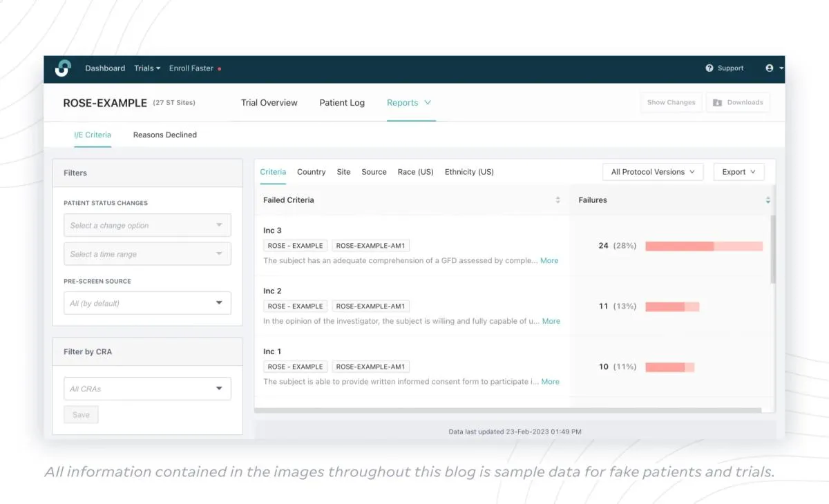Open the user account profile icon
Image resolution: width=829 pixels, height=504 pixels.
[x=770, y=68]
